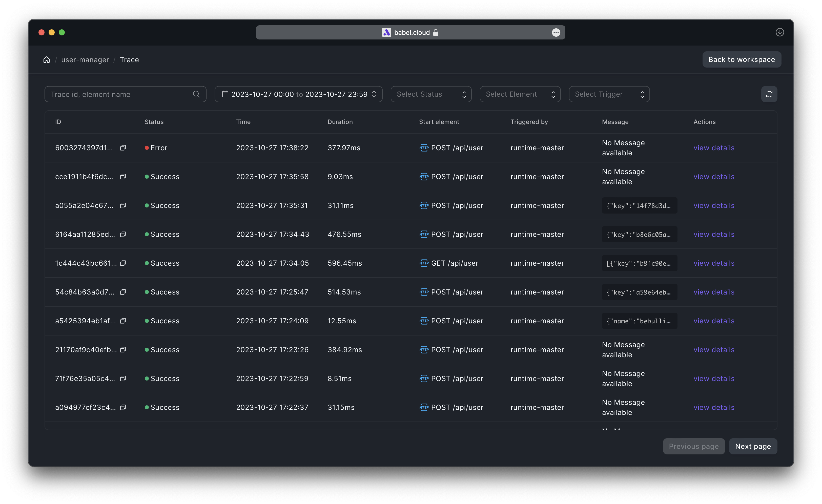View details of 17:25:47 trace
The width and height of the screenshot is (822, 504).
click(714, 292)
